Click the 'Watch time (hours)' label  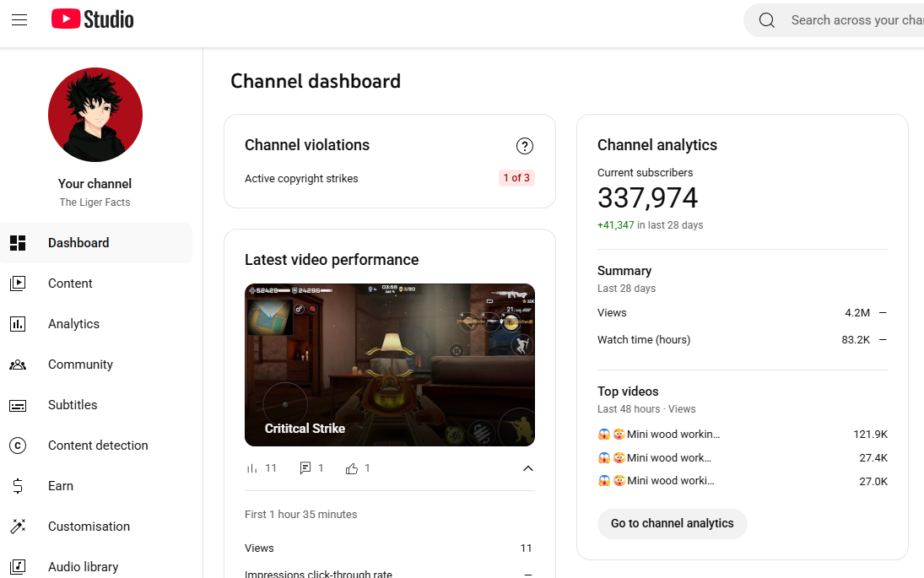click(x=644, y=340)
